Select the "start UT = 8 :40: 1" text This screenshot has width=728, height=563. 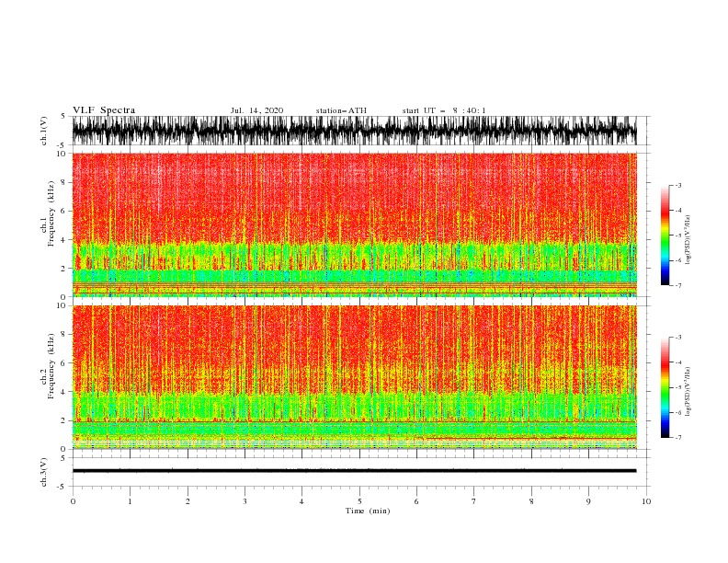[x=444, y=110]
